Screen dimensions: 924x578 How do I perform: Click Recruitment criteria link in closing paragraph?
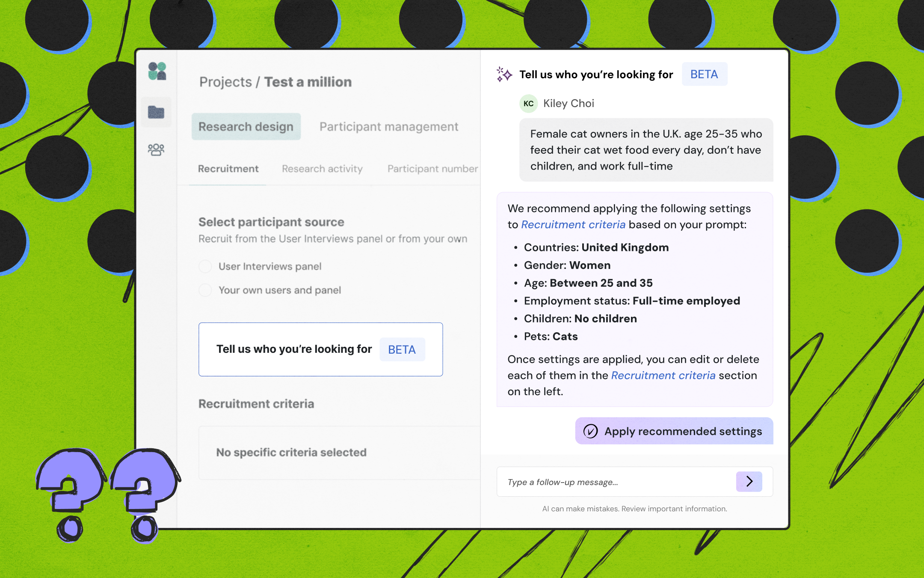coord(663,375)
